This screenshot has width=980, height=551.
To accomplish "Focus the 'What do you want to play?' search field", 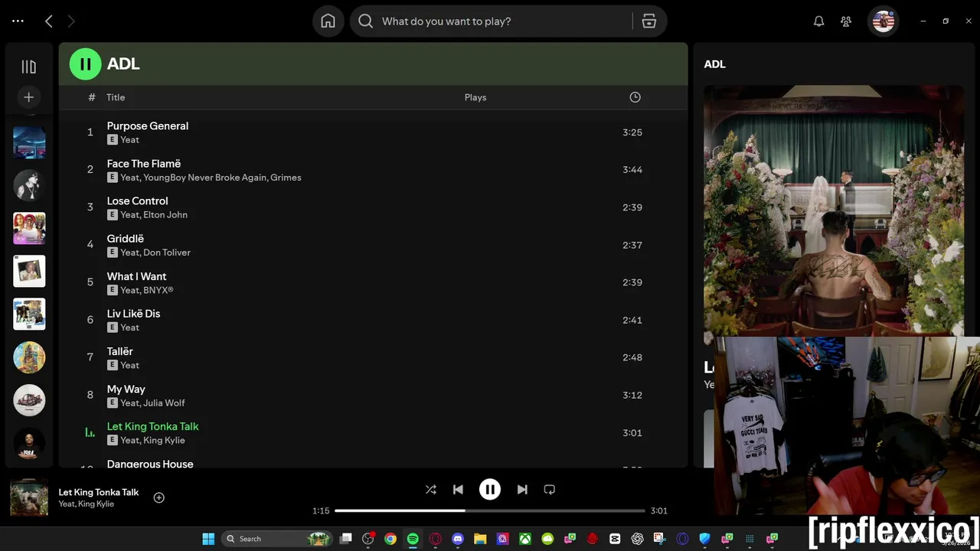I will click(x=490, y=21).
